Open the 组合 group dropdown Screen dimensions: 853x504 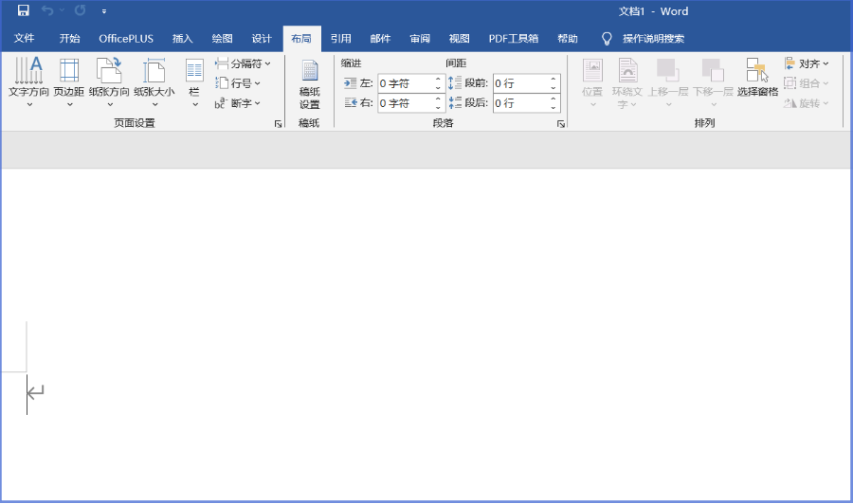(x=807, y=83)
